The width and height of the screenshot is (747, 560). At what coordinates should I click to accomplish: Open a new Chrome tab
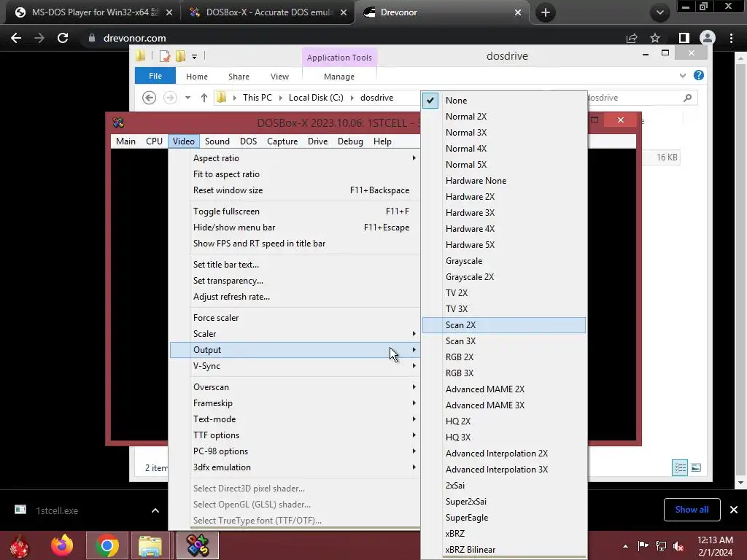point(546,12)
